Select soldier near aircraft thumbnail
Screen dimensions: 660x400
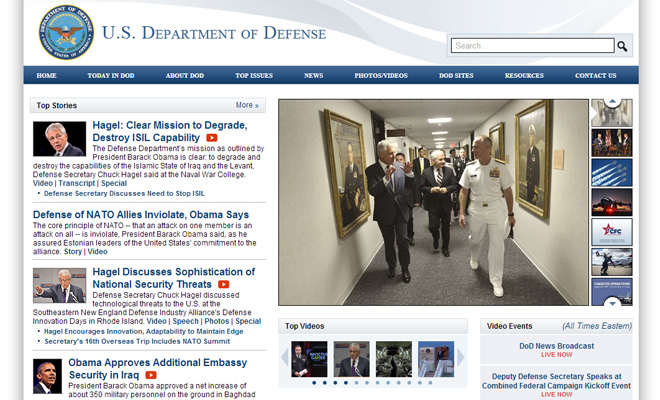(x=612, y=262)
